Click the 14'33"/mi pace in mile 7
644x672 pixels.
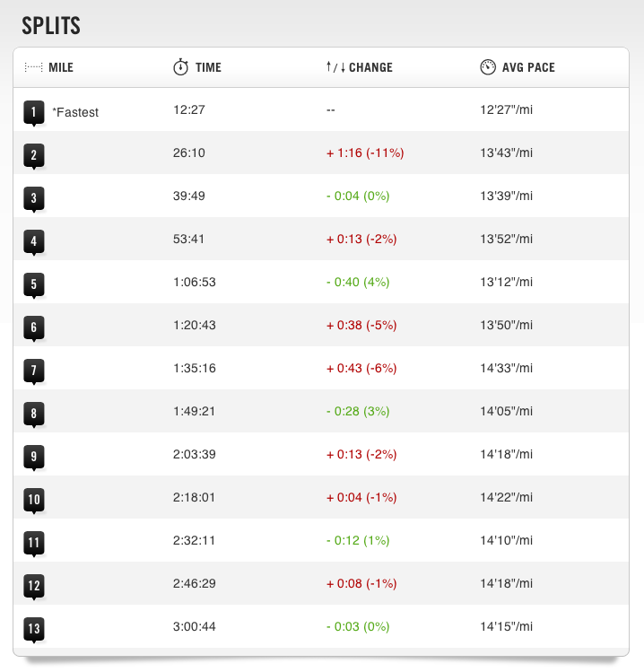506,368
